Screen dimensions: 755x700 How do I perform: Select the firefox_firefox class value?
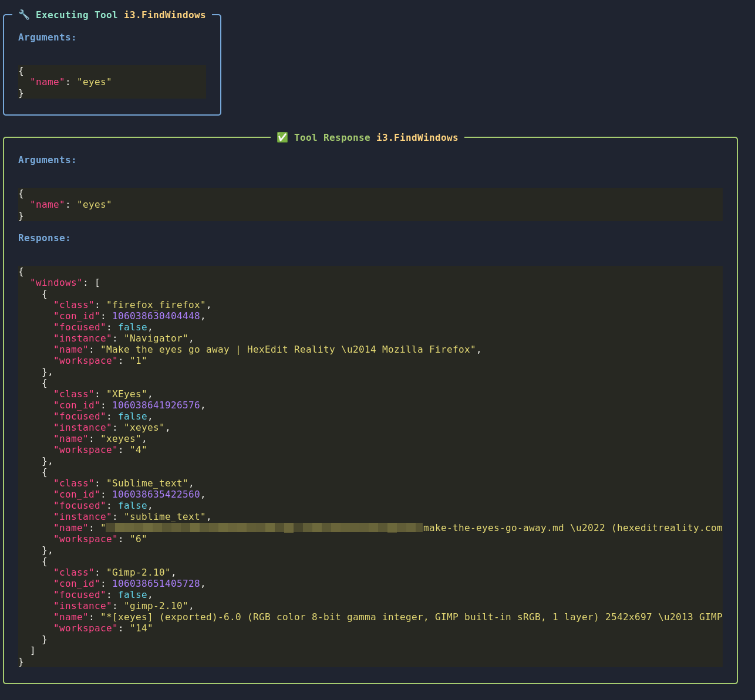point(156,305)
